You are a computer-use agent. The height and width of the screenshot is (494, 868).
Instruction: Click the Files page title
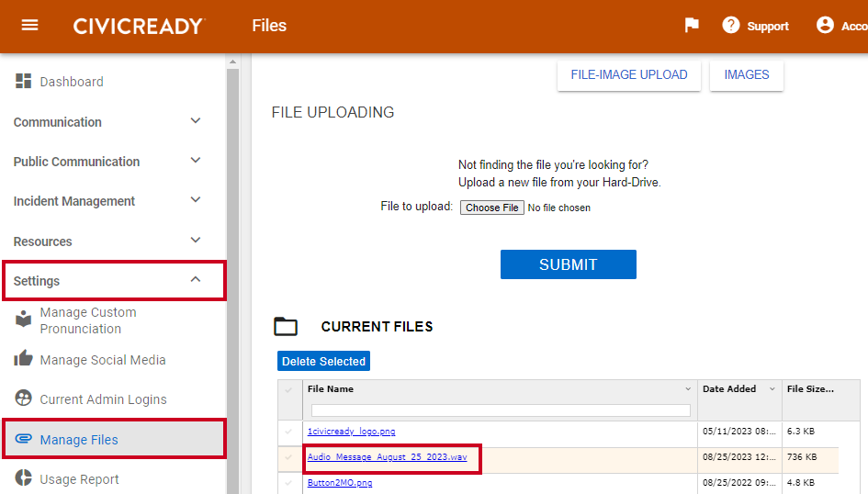point(269,26)
